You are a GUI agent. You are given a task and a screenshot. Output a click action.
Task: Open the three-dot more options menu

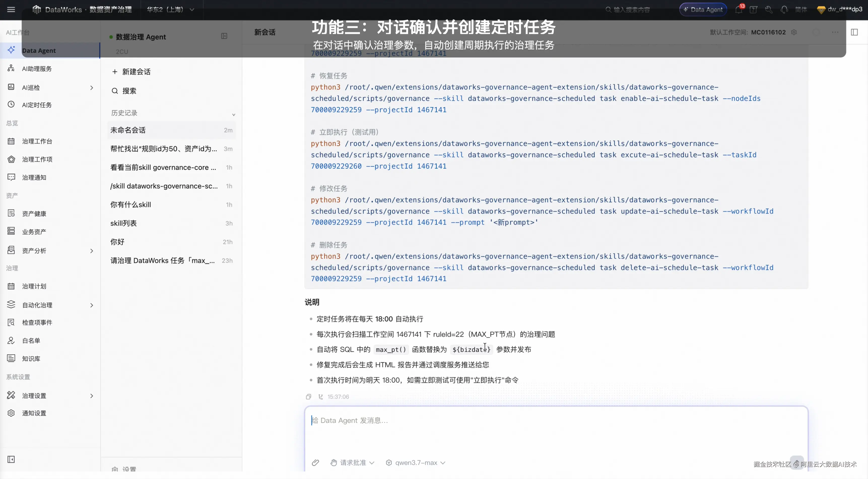(835, 32)
